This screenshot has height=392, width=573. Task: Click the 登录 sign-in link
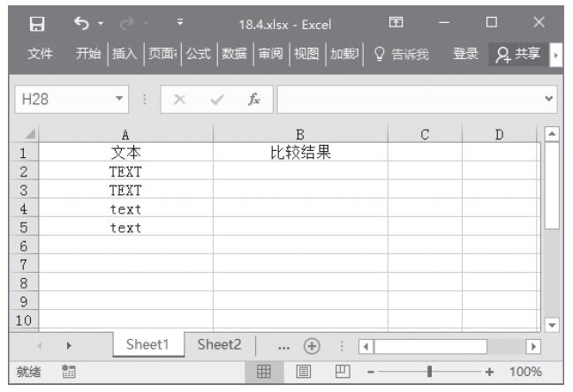465,55
